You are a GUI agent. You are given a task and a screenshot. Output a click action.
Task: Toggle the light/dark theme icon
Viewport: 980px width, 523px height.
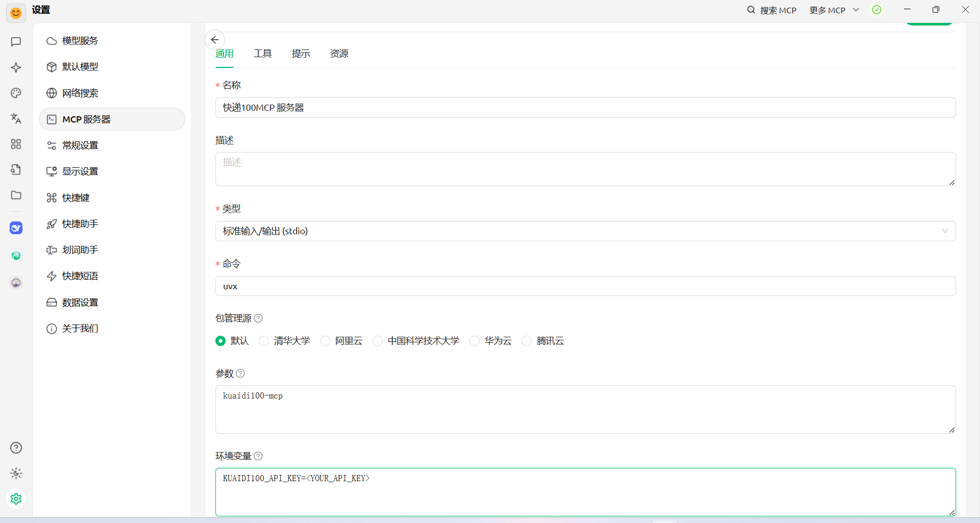(x=16, y=473)
